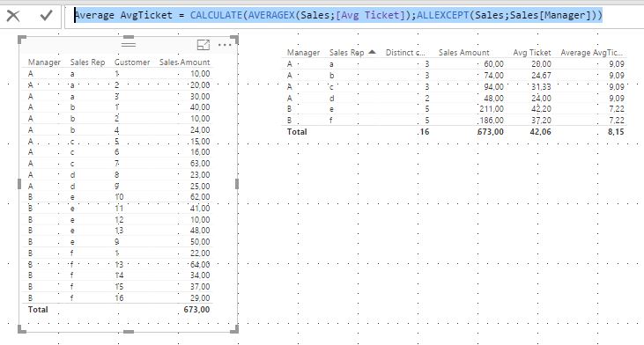Select the 42,06 Avg Ticket total
The image size is (644, 345).
coord(541,132)
